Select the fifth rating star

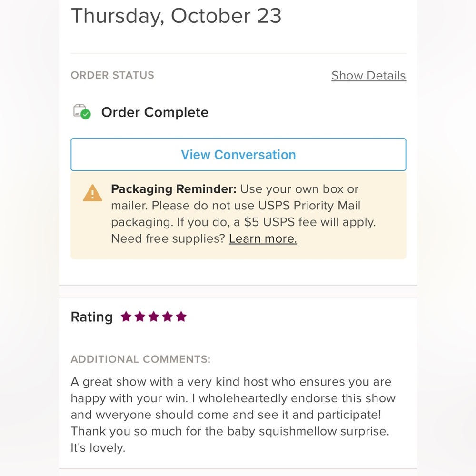point(181,317)
